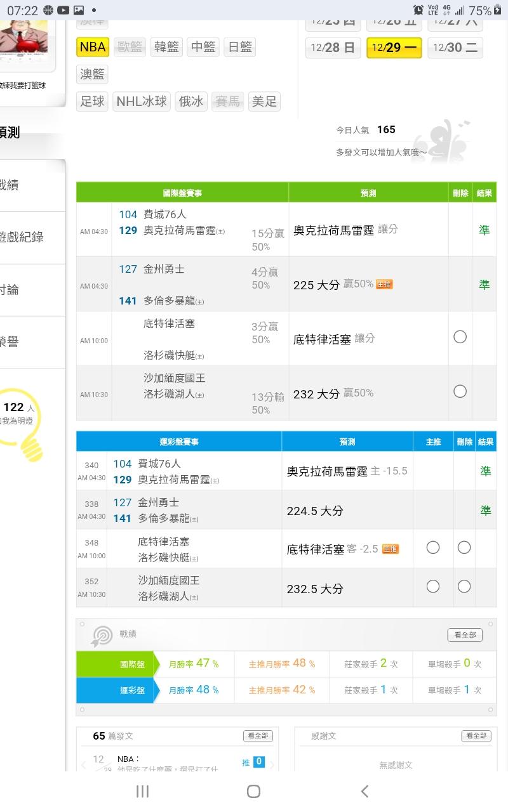Select 主推 circle for 232.5 大分 row

pyautogui.click(x=433, y=586)
